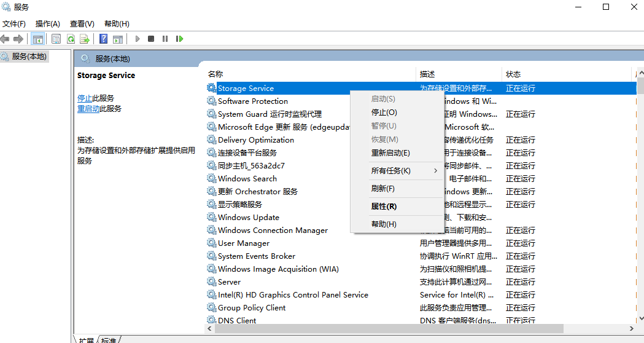Viewport: 644px width, 343px height.
Task: Switch to the 扩展 tab at bottom
Action: pyautogui.click(x=86, y=340)
